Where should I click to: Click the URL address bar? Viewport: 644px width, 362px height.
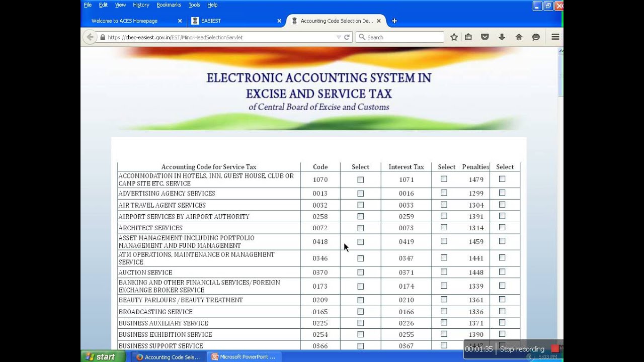pyautogui.click(x=221, y=37)
